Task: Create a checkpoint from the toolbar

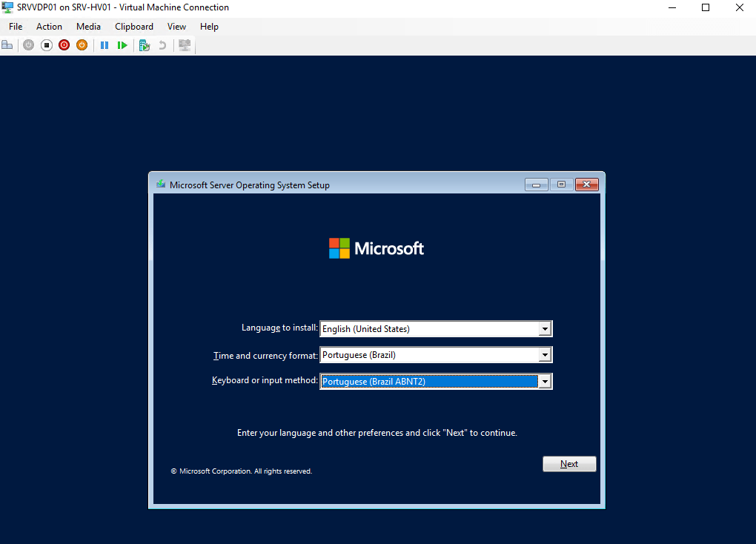Action: pyautogui.click(x=145, y=45)
